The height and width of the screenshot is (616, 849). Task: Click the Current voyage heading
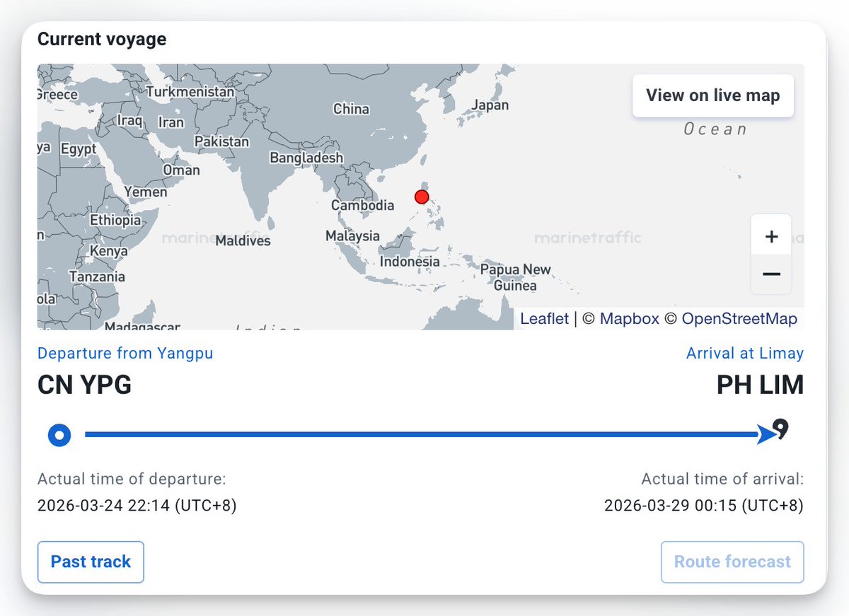coord(102,39)
